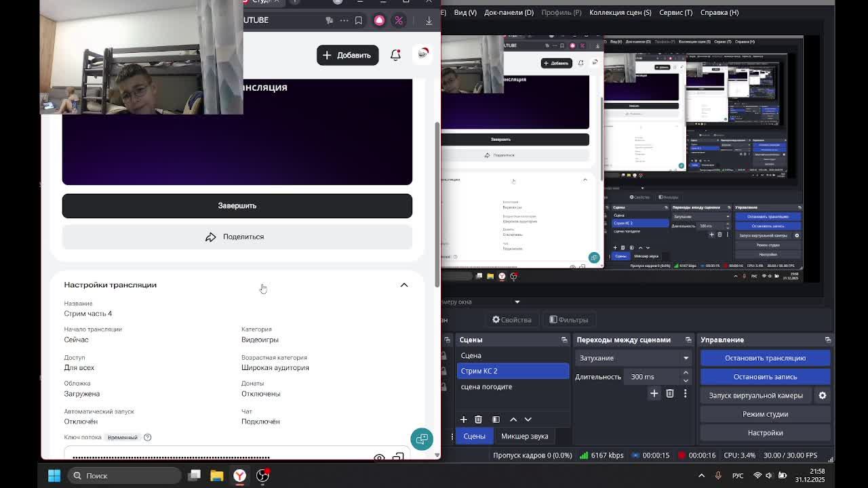The image size is (868, 488).
Task: Click the bookmark icon in address bar
Action: coord(359,20)
